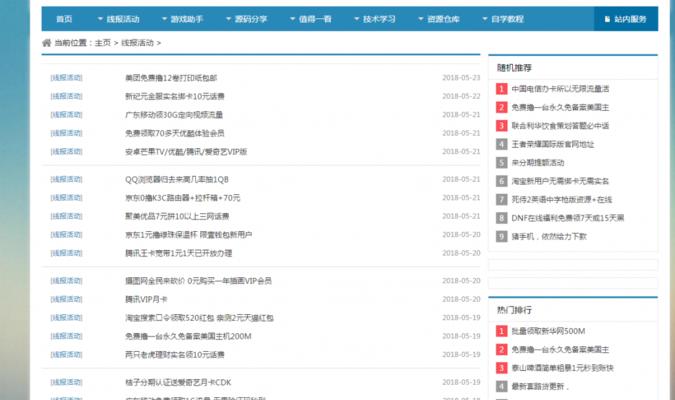Go to 主页 in breadcrumb
675x400 pixels.
tap(103, 43)
